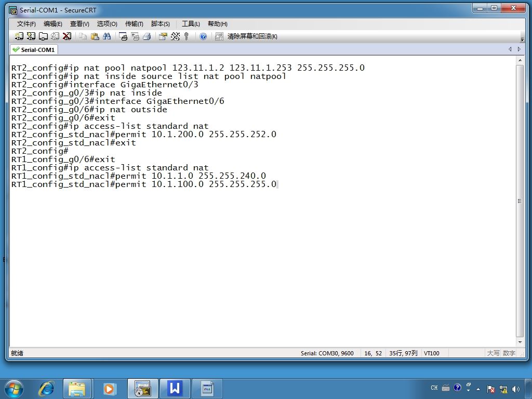Open the 编辑(E) menu
The height and width of the screenshot is (399, 532).
[x=52, y=24]
